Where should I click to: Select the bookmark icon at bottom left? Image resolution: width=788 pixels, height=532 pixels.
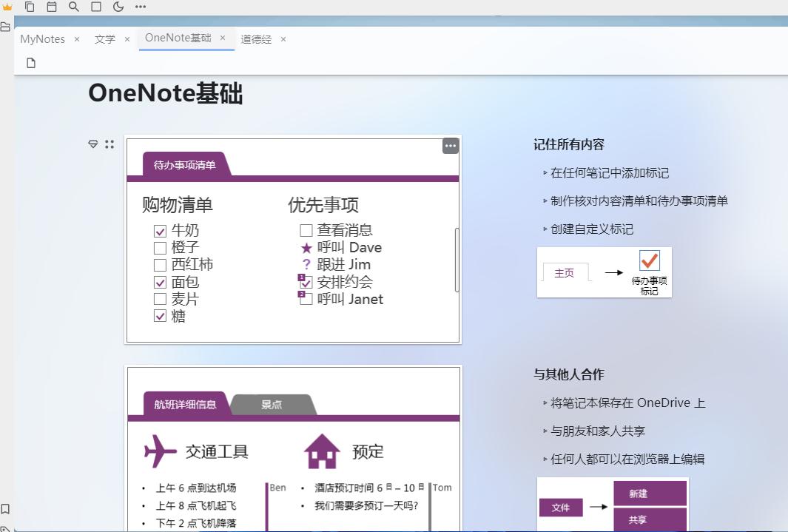click(6, 508)
